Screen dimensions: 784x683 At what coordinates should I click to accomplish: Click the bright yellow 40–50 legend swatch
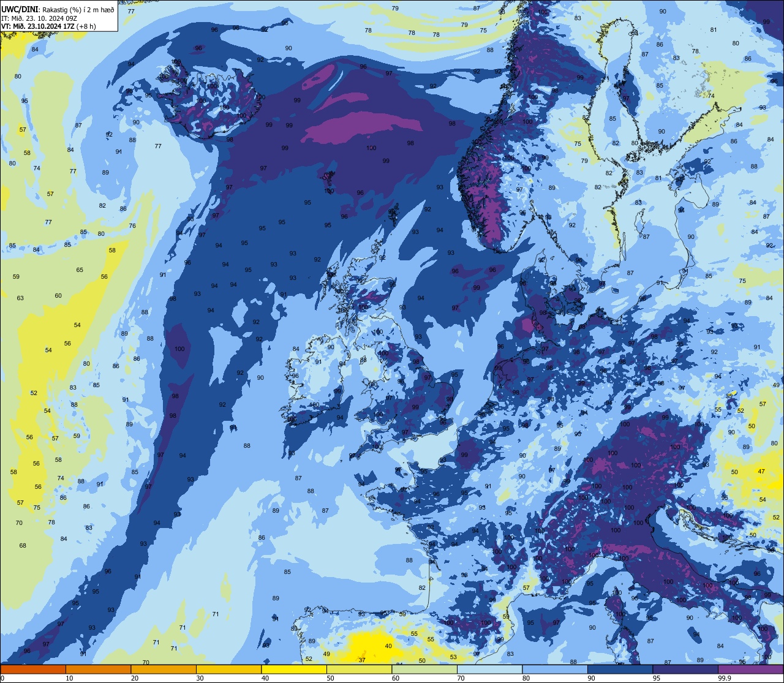pyautogui.click(x=294, y=670)
